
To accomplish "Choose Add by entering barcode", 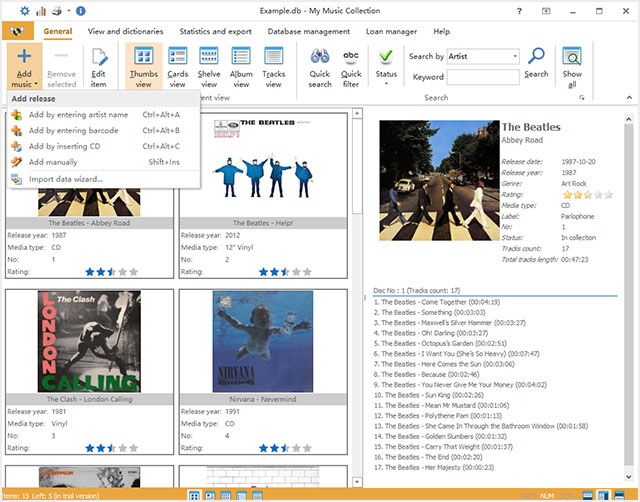I will pyautogui.click(x=73, y=130).
